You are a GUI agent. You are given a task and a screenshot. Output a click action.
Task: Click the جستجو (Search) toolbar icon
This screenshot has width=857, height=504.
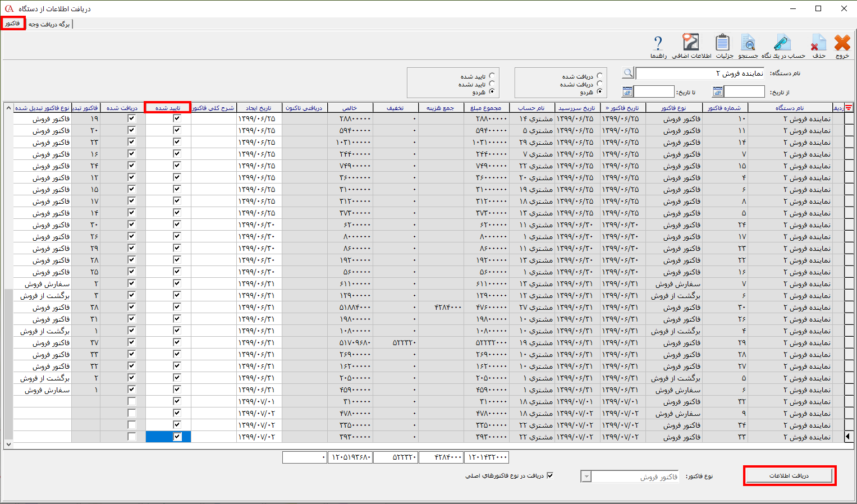pos(748,44)
